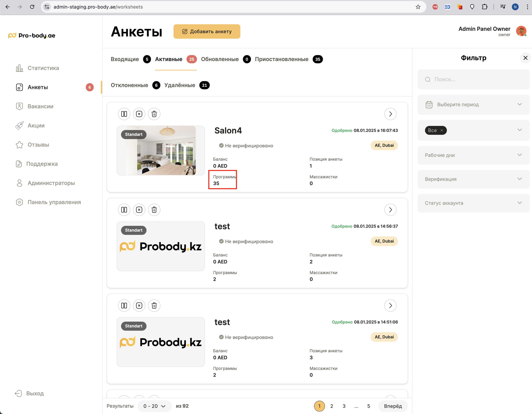Click the Добавить анкету button
The image size is (532, 414).
point(207,31)
